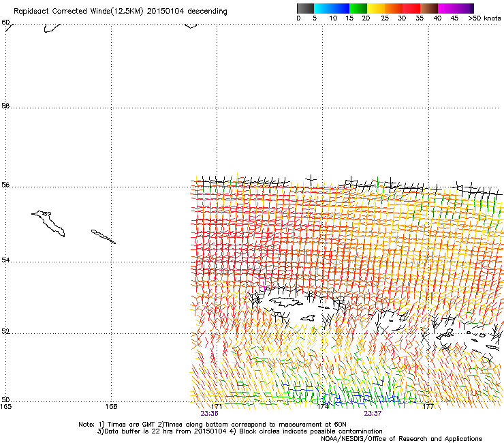Click the NOAA/NESDIS Office of Research credit
504x443 pixels.
point(401,439)
